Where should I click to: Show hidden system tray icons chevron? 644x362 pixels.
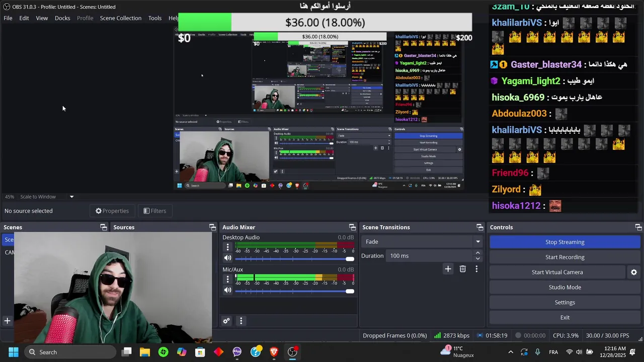point(511,352)
